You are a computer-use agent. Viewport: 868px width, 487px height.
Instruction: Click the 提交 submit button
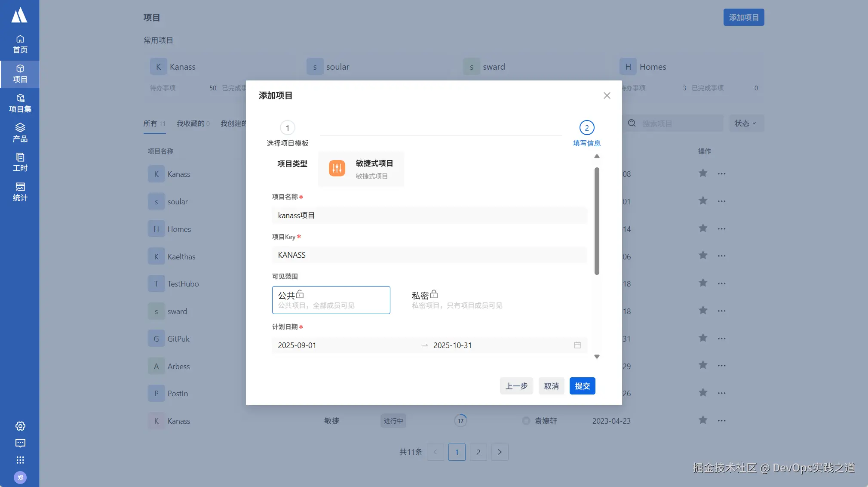582,386
